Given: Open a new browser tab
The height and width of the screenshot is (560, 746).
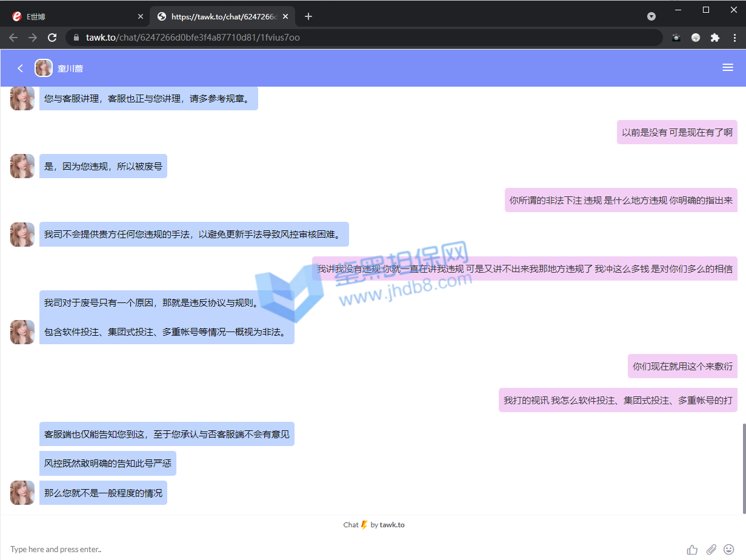Looking at the screenshot, I should click(x=308, y=16).
